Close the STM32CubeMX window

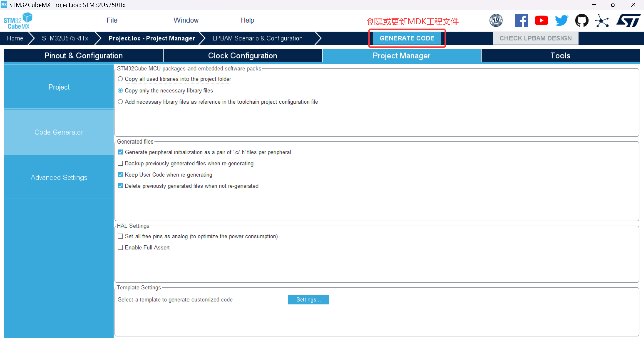tap(633, 5)
